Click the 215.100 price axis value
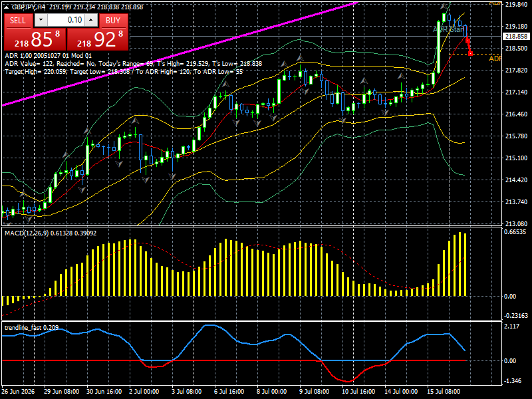Image resolution: width=532 pixels, height=399 pixels. point(517,158)
